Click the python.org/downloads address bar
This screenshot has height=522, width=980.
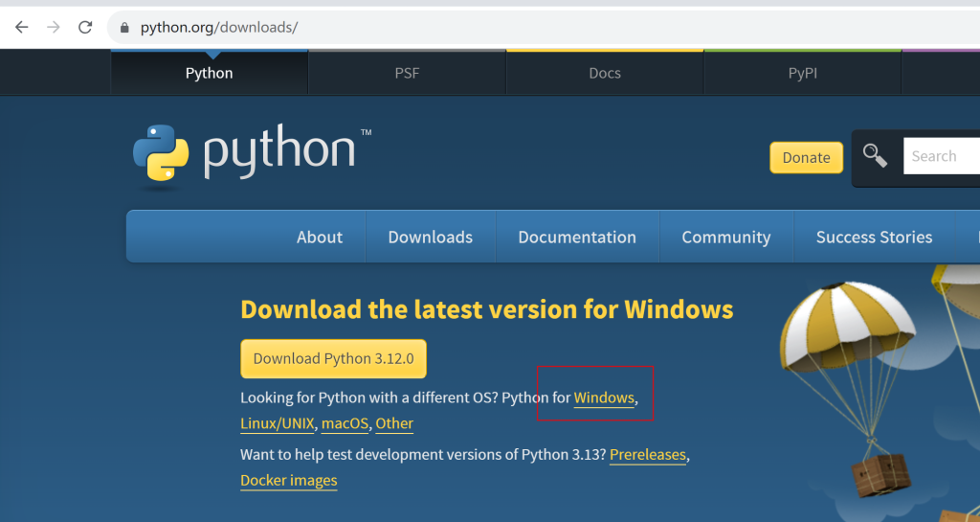544,28
